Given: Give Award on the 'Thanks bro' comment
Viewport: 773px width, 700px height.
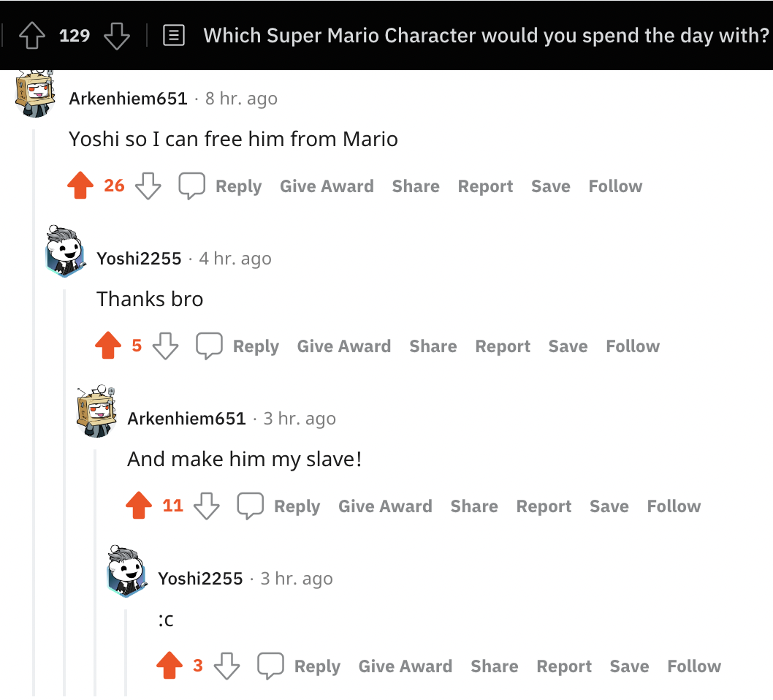Looking at the screenshot, I should coord(343,346).
